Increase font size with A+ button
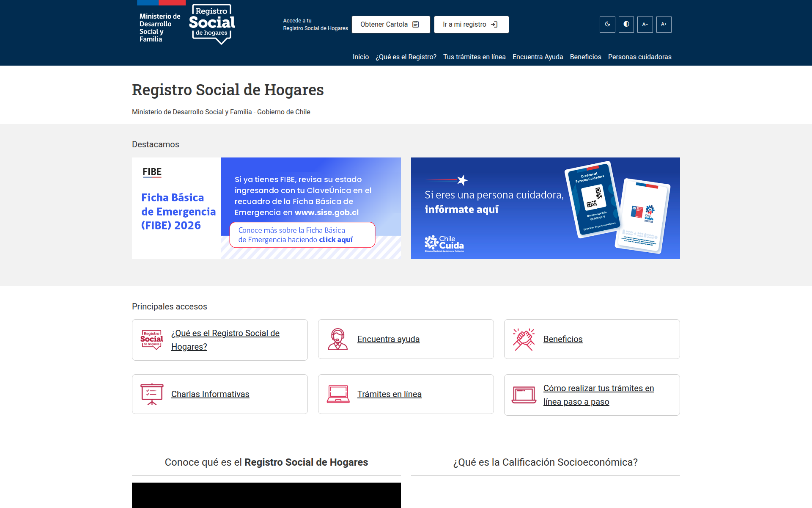 point(664,25)
